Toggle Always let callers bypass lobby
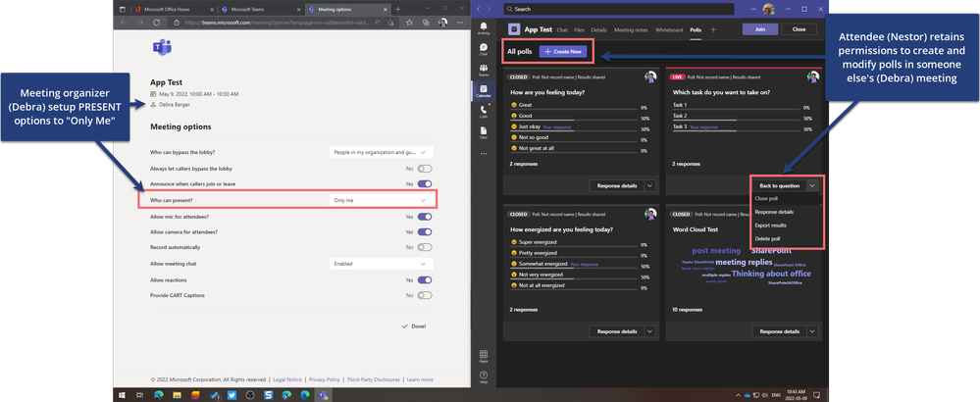 (x=425, y=169)
